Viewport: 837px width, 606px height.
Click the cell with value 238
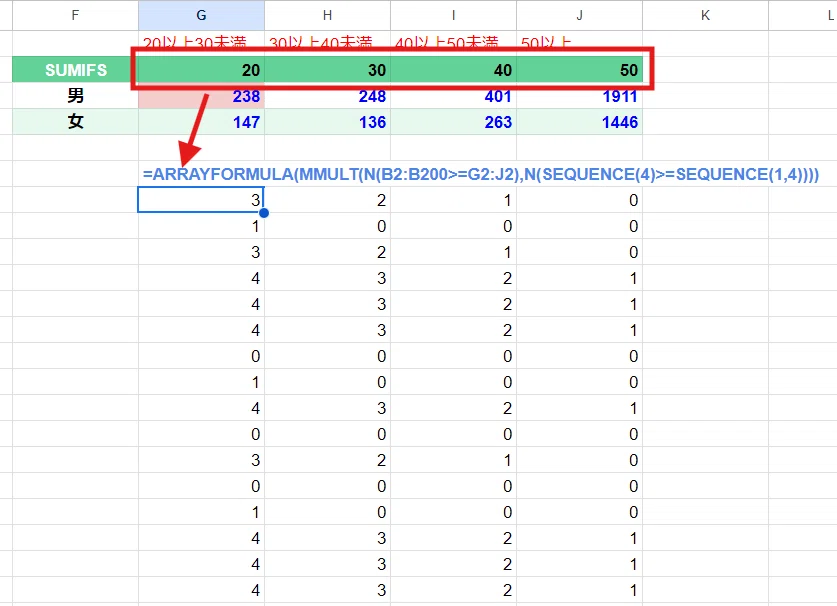[201, 96]
